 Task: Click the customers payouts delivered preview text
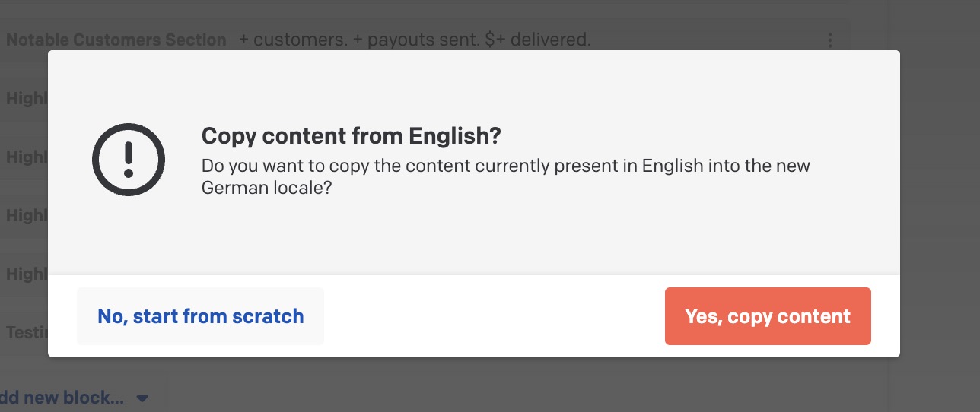[x=415, y=40]
